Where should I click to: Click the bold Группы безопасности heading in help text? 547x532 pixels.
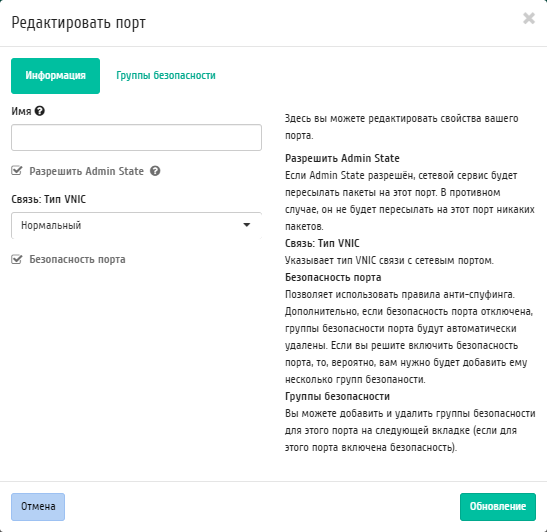pyautogui.click(x=337, y=396)
